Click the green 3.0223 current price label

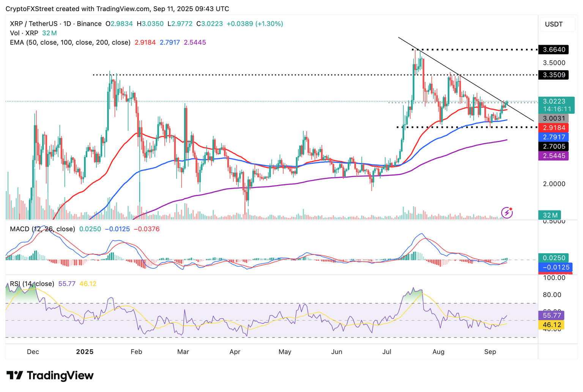click(554, 101)
